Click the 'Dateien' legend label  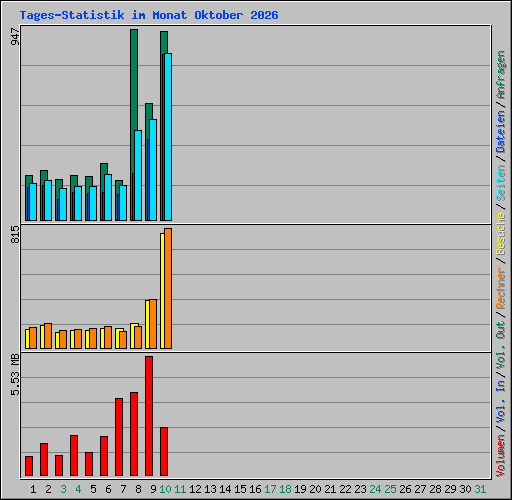tap(501, 132)
